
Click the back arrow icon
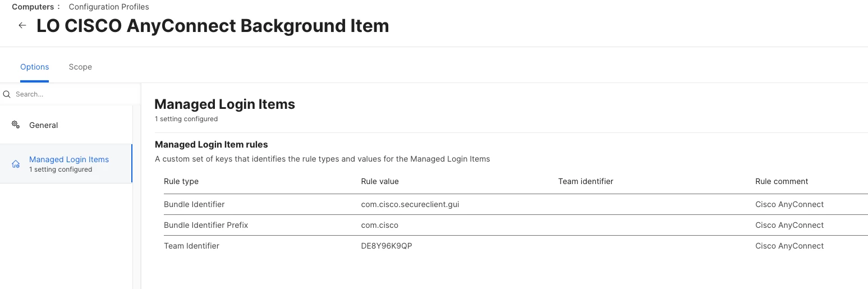pos(22,26)
